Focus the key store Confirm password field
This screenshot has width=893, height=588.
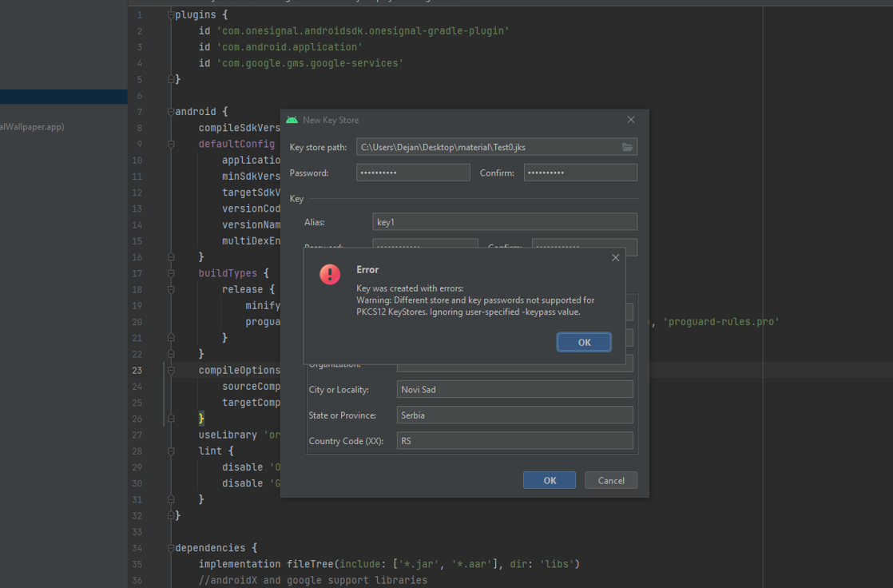[x=581, y=173]
